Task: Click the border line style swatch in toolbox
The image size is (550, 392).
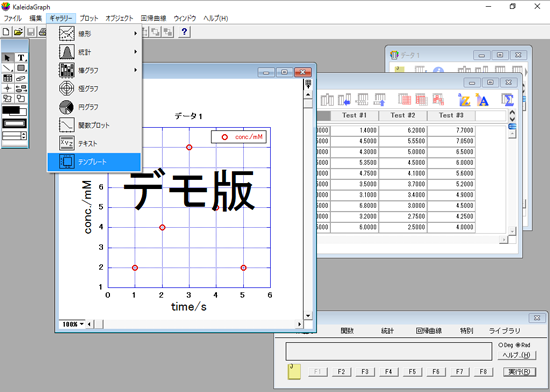Action: point(14,123)
